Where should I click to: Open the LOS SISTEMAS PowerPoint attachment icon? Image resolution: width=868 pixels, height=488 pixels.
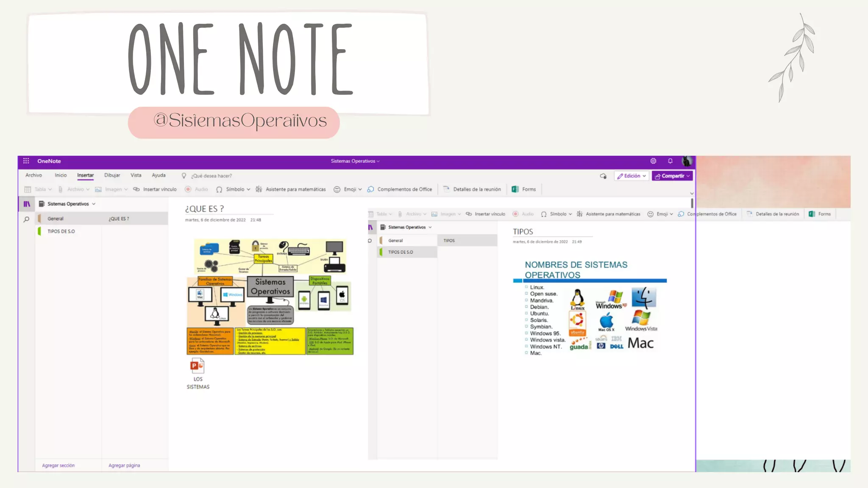tap(197, 366)
